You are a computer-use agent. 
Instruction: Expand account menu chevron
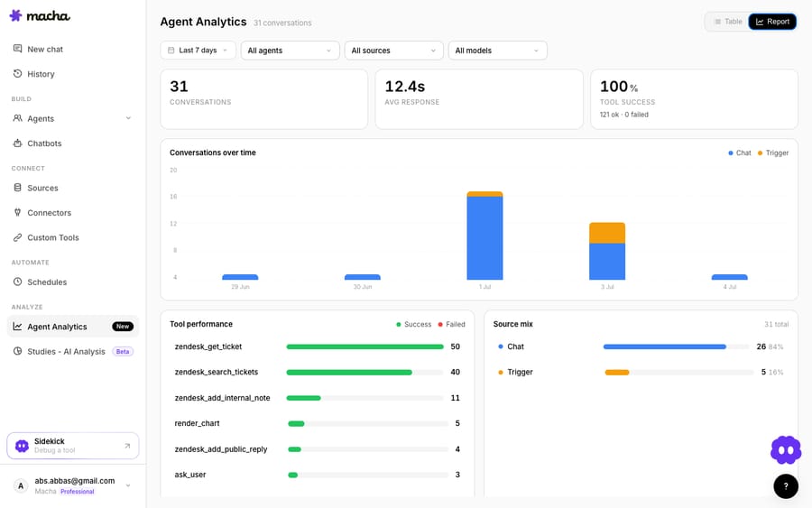pos(128,485)
